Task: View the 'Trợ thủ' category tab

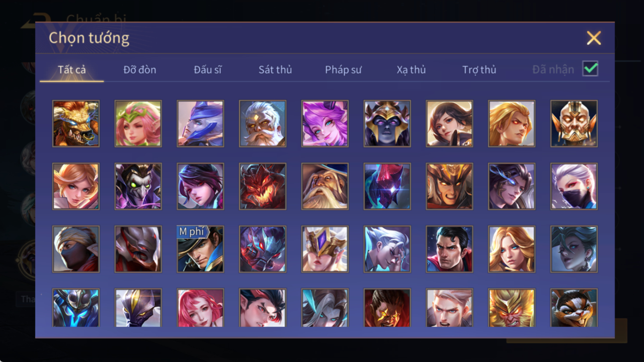Action: coord(479,70)
